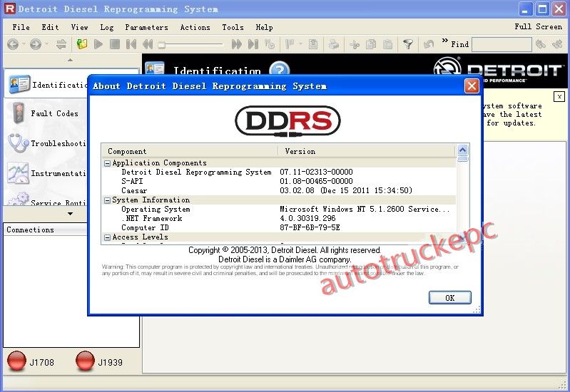
Task: Click the Component column header
Action: pyautogui.click(x=190, y=151)
